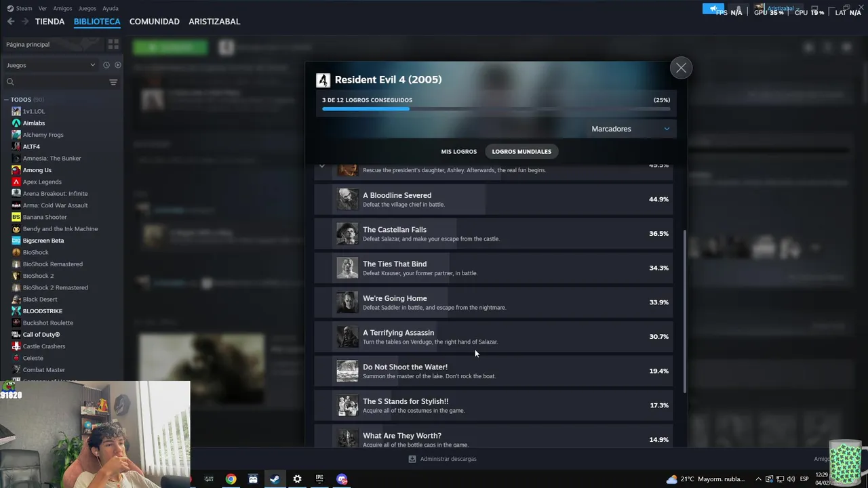Open the Amigos menu

click(62, 8)
